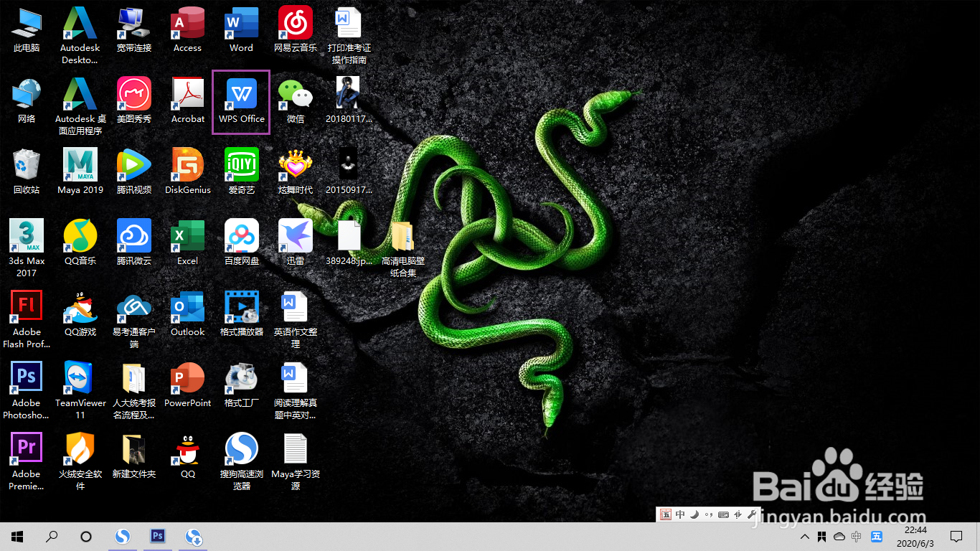Viewport: 980px width, 551px height.
Task: Select the 宽带连接 broadband connection shortcut
Action: (134, 30)
